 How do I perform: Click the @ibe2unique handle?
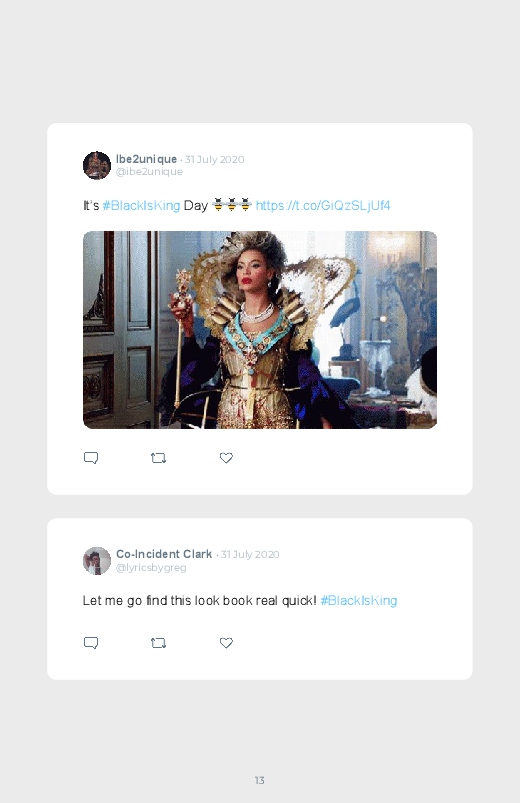pos(149,172)
